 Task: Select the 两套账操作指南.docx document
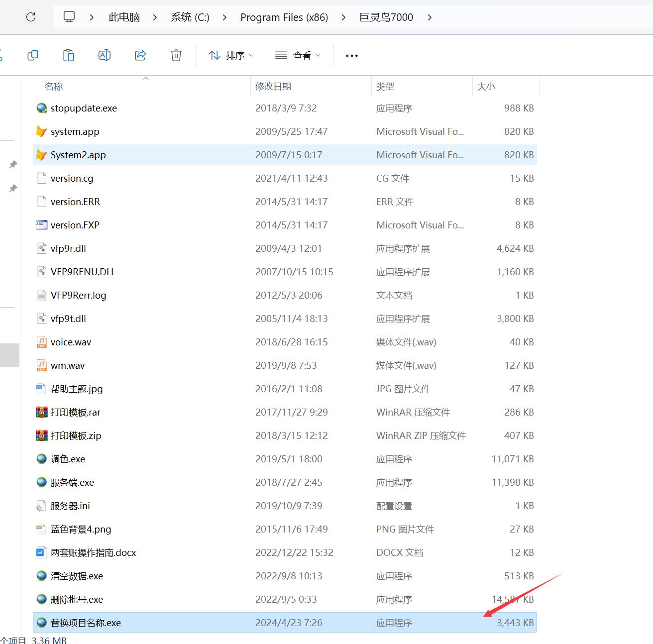[x=93, y=552]
